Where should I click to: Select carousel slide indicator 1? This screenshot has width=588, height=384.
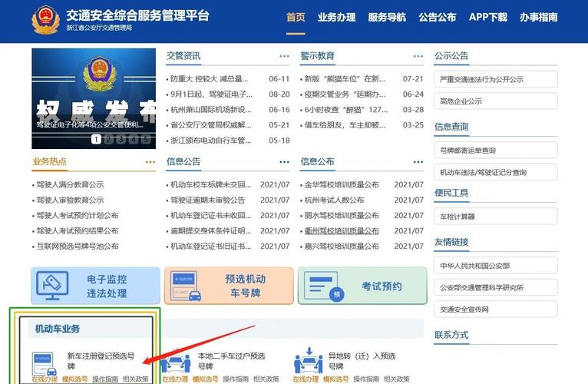[x=96, y=139]
